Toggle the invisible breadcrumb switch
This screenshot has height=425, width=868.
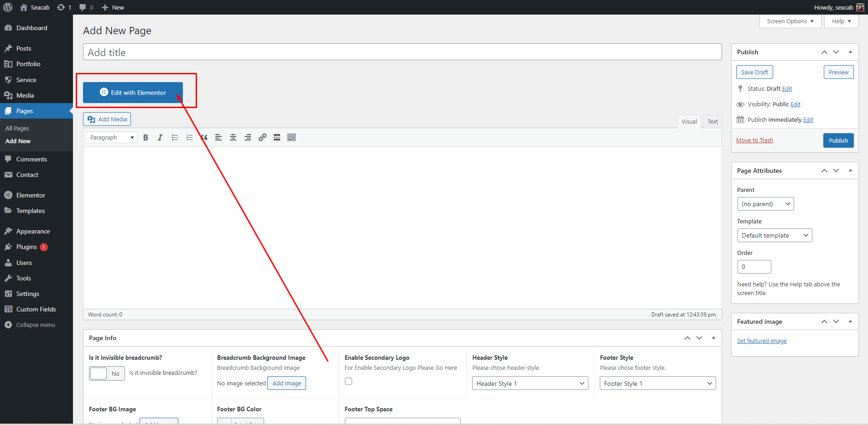coord(107,373)
